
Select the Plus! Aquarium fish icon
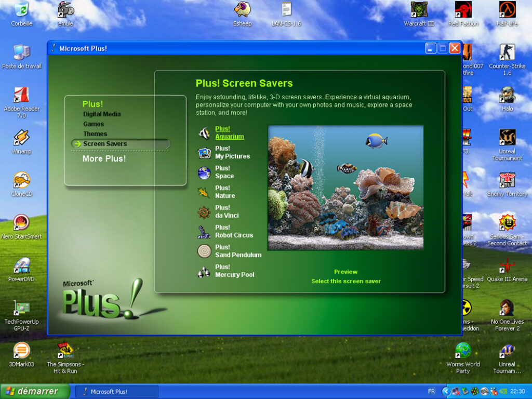coord(204,133)
